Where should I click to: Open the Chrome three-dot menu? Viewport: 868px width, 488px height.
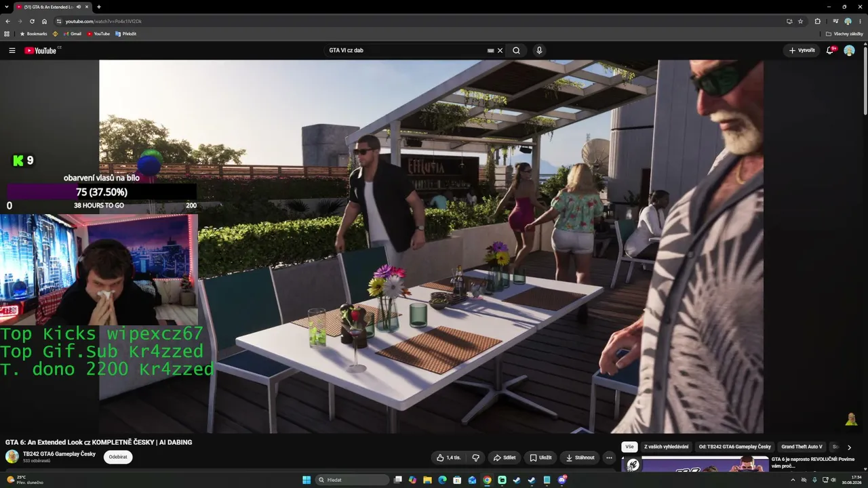coord(860,21)
